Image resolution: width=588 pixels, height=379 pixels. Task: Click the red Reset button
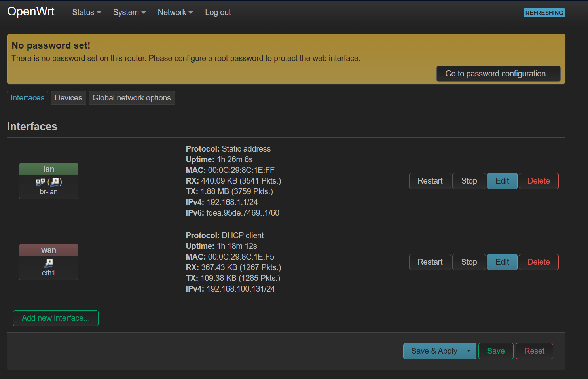(x=534, y=351)
